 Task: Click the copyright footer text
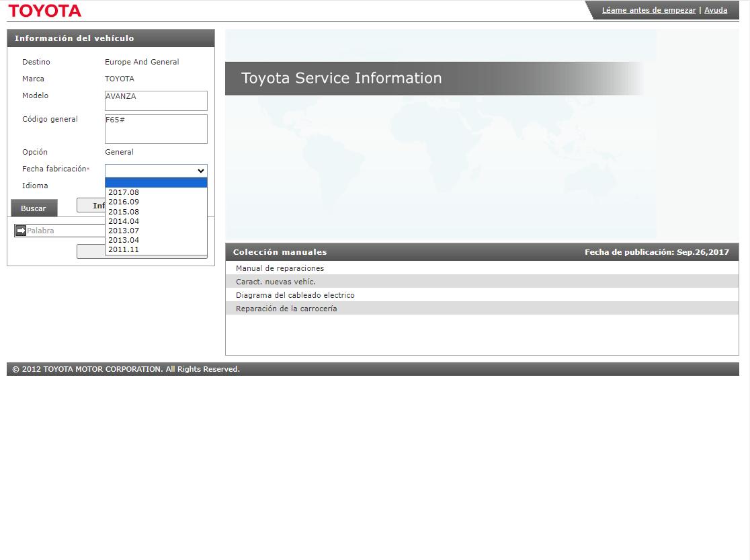pos(126,369)
